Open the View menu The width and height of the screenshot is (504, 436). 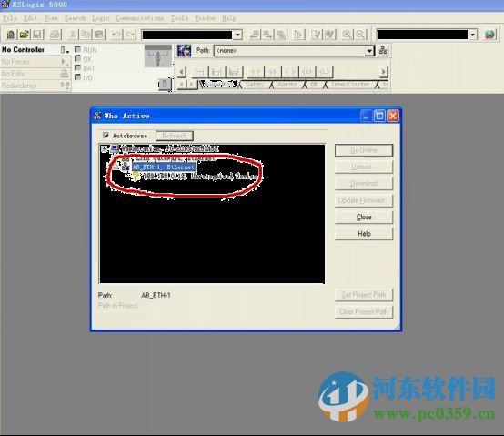pyautogui.click(x=51, y=18)
